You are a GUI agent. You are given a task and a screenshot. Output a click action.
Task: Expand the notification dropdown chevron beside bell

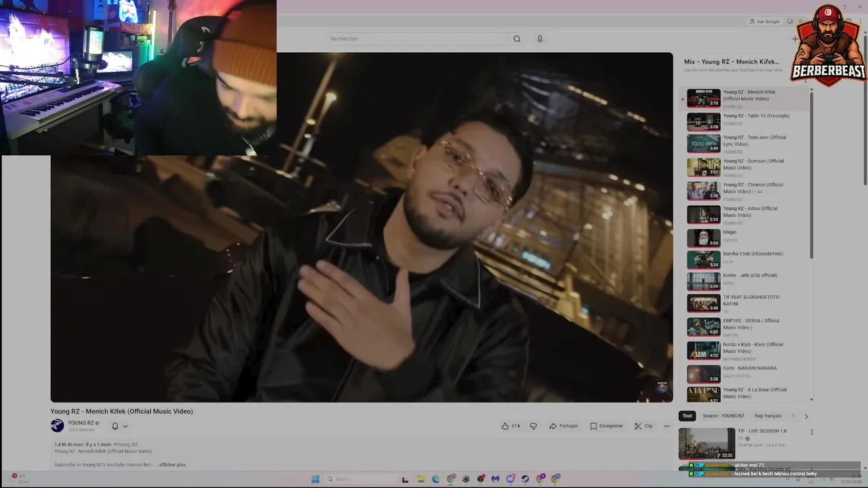point(125,426)
